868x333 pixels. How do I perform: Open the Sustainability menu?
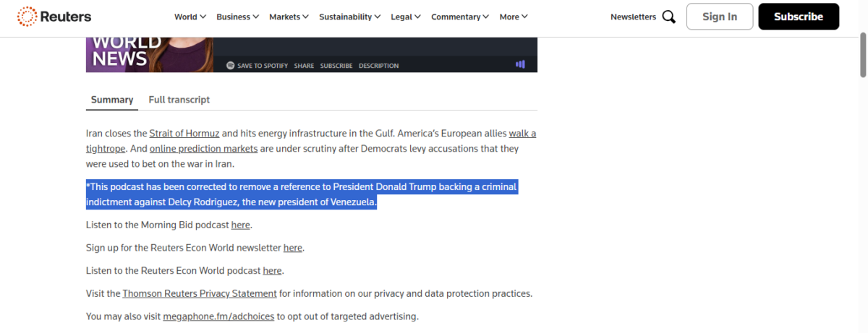(x=350, y=17)
